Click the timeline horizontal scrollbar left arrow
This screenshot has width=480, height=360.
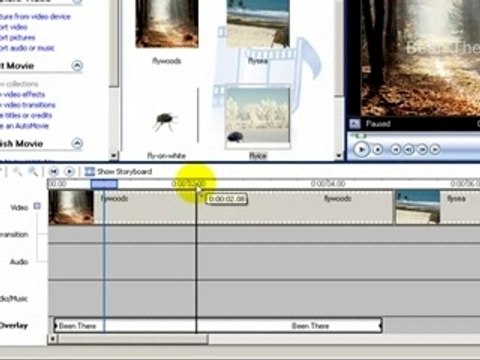[52, 339]
